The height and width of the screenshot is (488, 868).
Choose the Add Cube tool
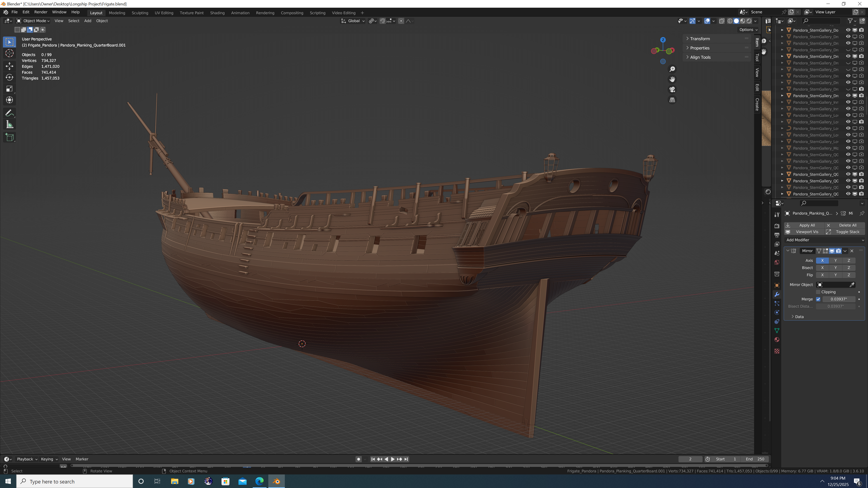click(x=9, y=137)
